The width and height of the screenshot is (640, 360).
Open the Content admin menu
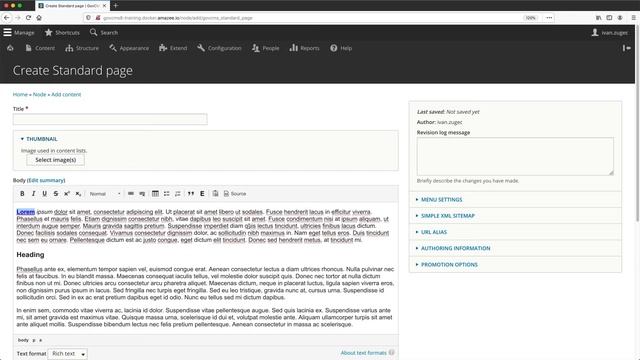40,48
